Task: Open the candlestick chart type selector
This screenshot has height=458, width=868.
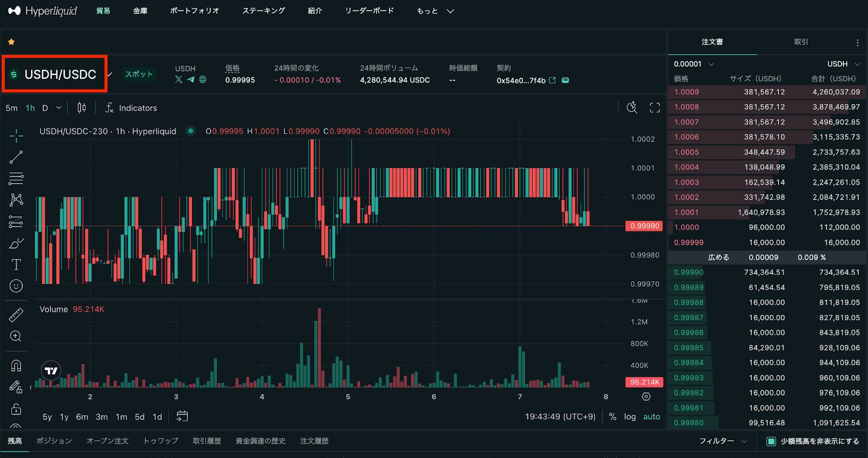Action: tap(81, 108)
